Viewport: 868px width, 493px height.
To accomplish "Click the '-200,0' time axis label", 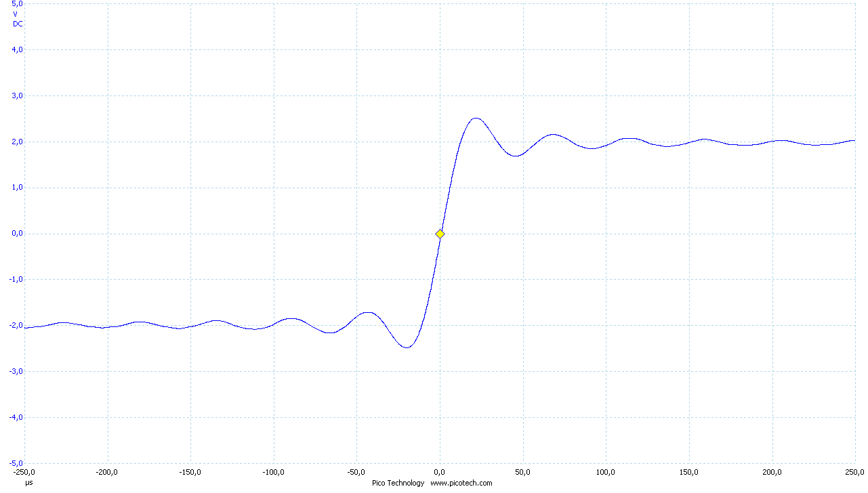I will click(107, 472).
